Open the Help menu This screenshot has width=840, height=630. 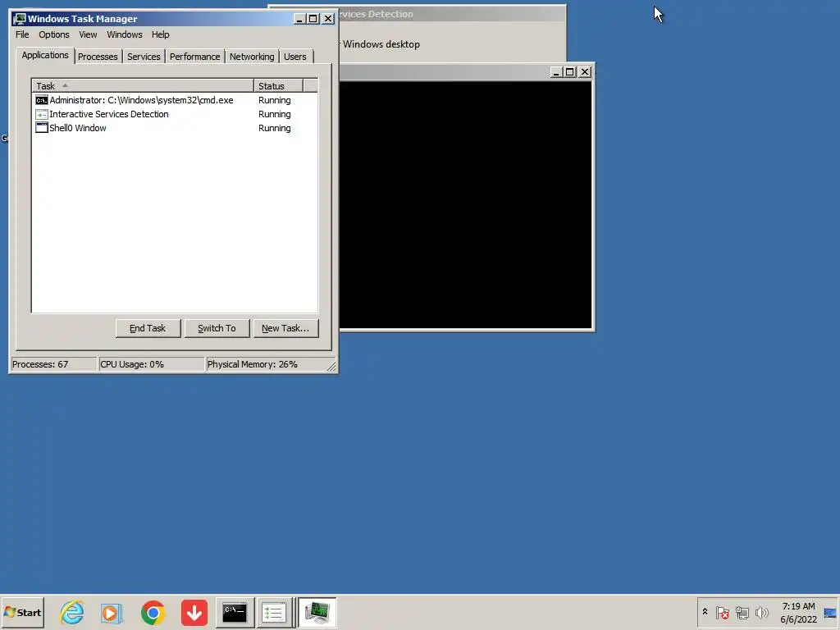point(160,34)
